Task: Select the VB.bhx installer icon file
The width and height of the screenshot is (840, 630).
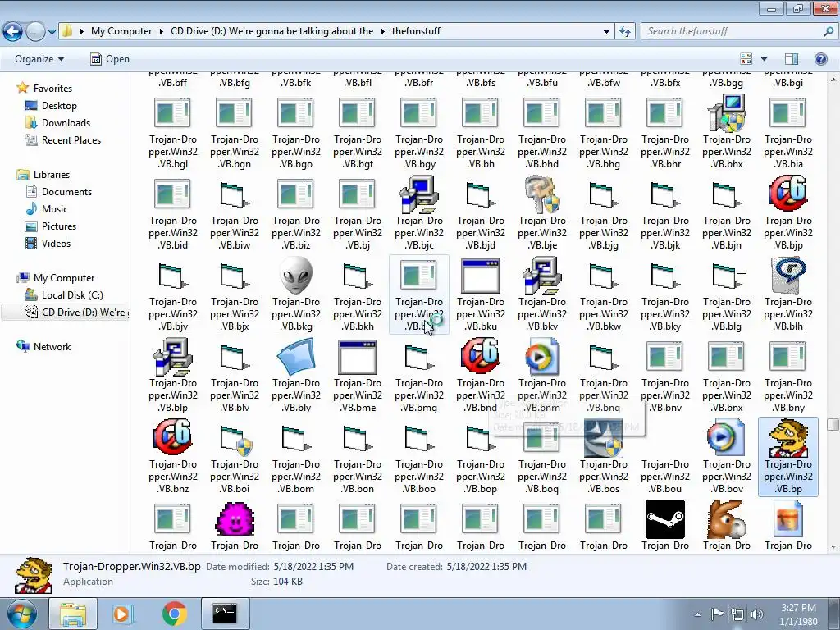Action: click(727, 113)
